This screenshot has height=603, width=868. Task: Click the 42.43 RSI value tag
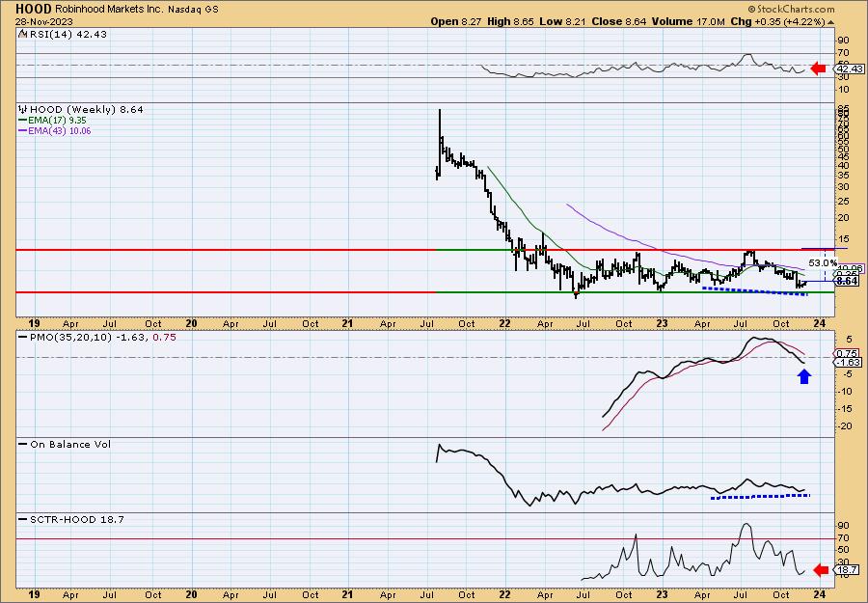click(851, 69)
